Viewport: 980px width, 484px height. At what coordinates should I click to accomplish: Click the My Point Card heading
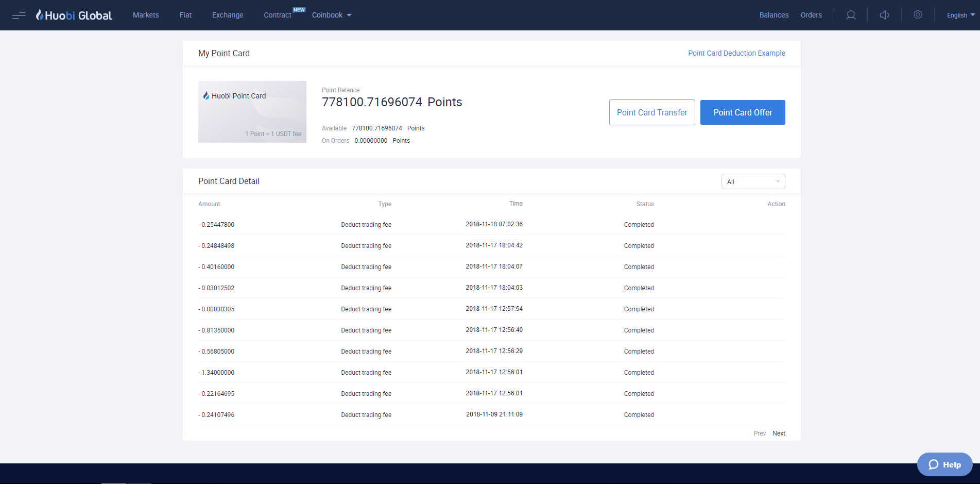(x=224, y=53)
